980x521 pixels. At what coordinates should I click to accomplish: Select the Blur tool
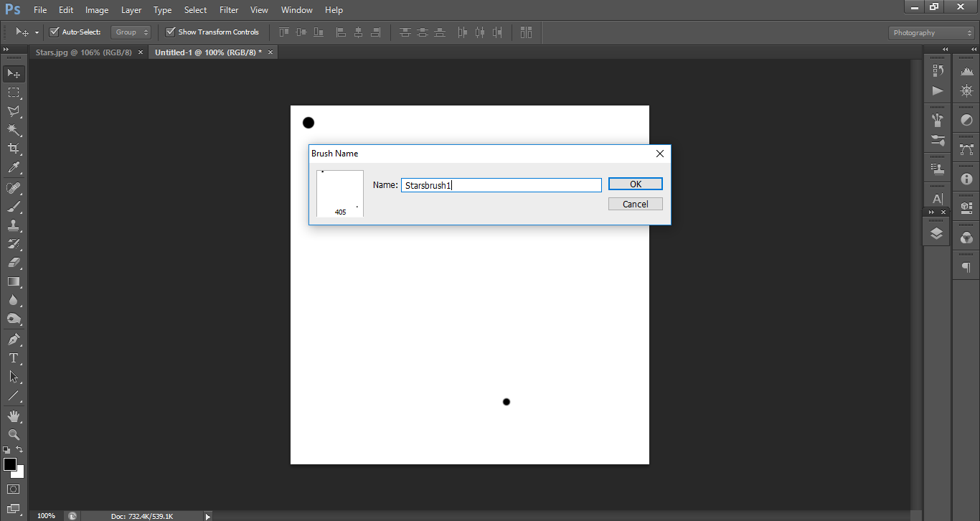(14, 300)
